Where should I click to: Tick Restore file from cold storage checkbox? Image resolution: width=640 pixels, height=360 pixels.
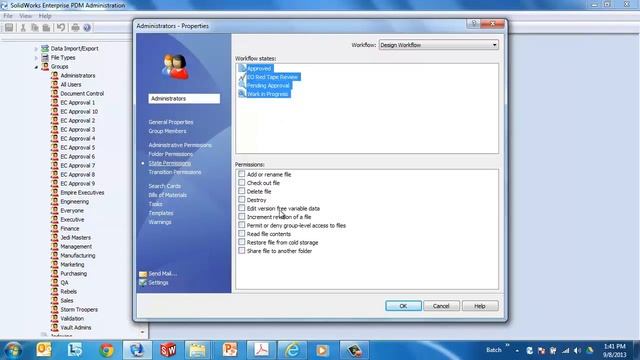pos(242,242)
